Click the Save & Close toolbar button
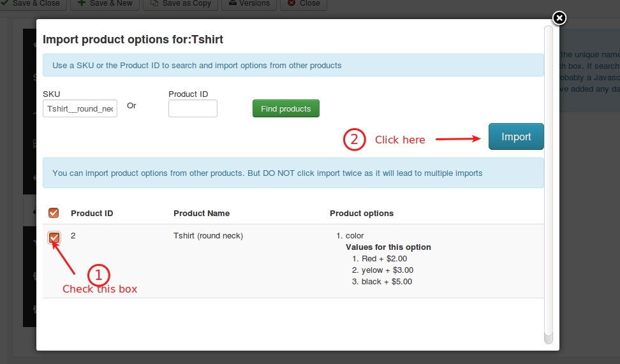This screenshot has width=620, height=364. [32, 3]
